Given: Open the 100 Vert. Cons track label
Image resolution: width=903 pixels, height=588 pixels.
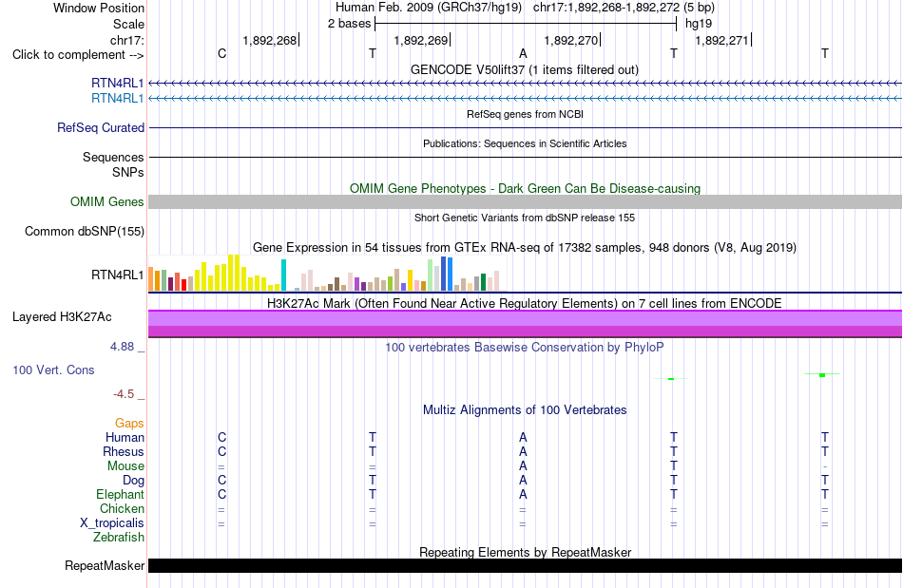Looking at the screenshot, I should (53, 370).
